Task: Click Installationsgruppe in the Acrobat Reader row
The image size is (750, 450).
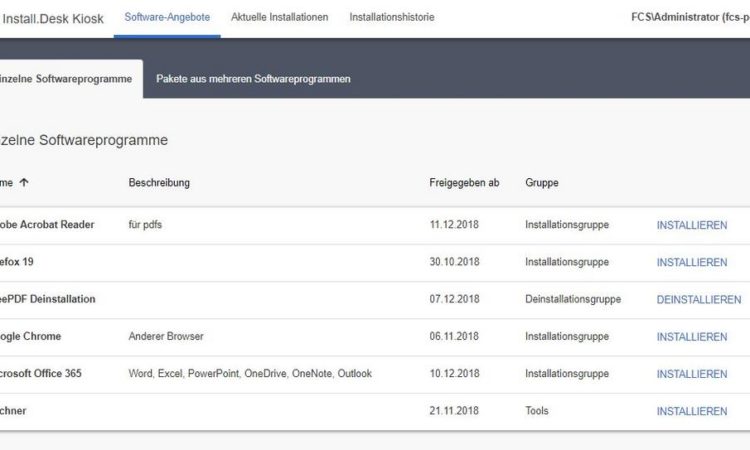Action: [567, 225]
